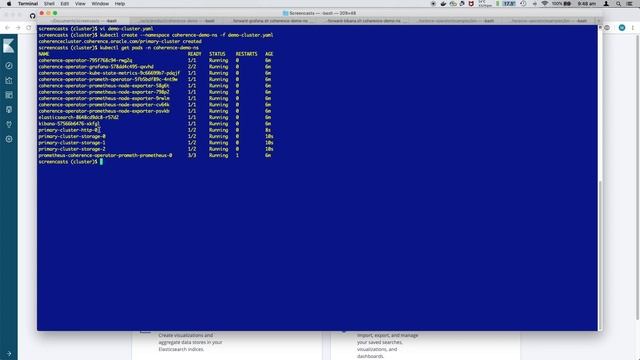
Task: Click the AGE column header
Action: 269,54
